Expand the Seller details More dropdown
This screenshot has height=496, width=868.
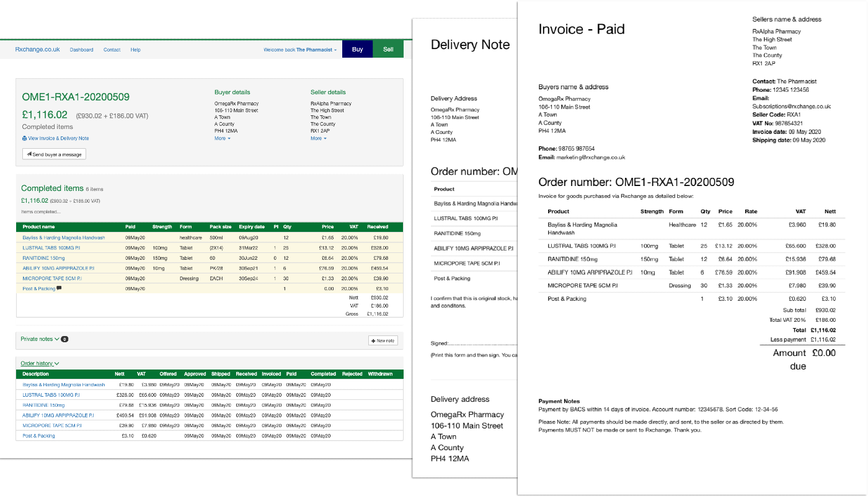(318, 138)
